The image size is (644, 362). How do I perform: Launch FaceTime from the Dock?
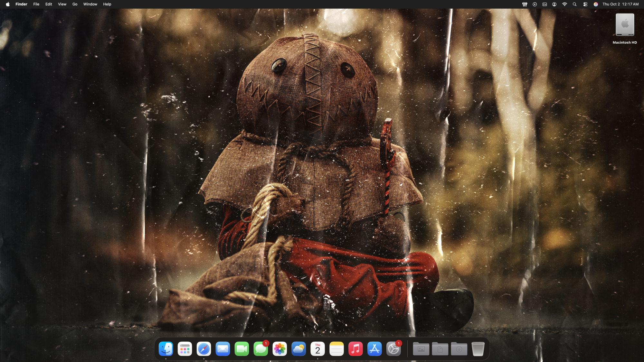coord(242,349)
